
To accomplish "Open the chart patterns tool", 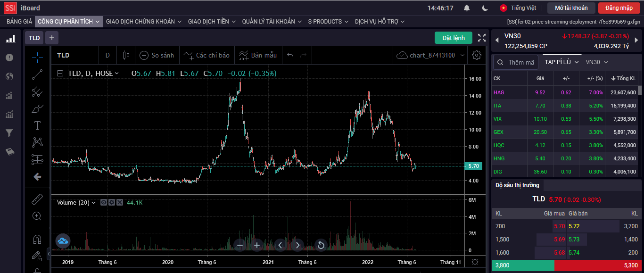I will (x=37, y=142).
